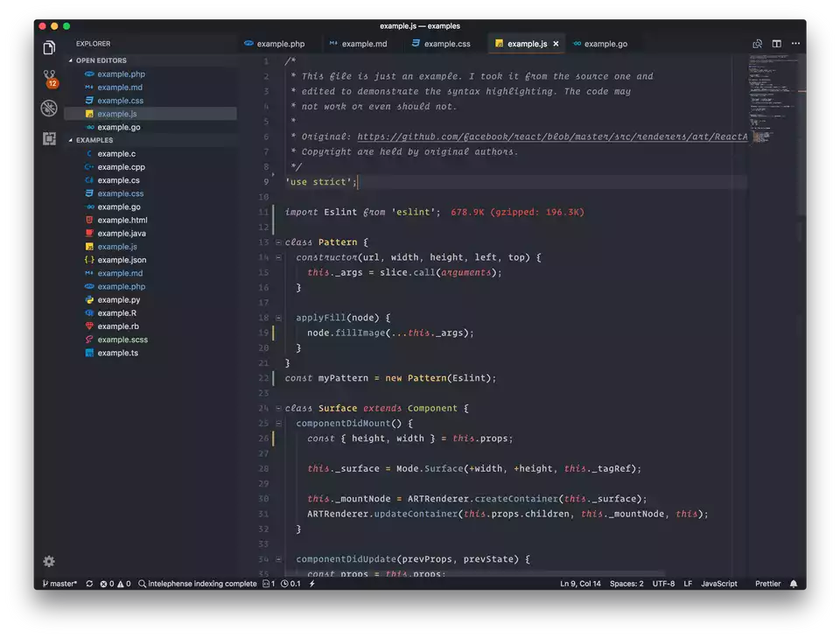Click Prettier in the status bar
The width and height of the screenshot is (840, 638).
pos(767,584)
